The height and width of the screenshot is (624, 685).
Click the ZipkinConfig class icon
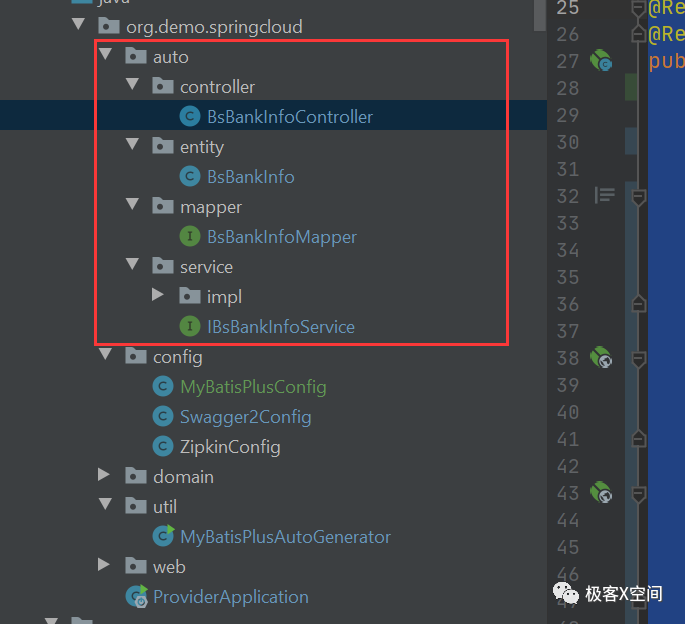click(163, 446)
